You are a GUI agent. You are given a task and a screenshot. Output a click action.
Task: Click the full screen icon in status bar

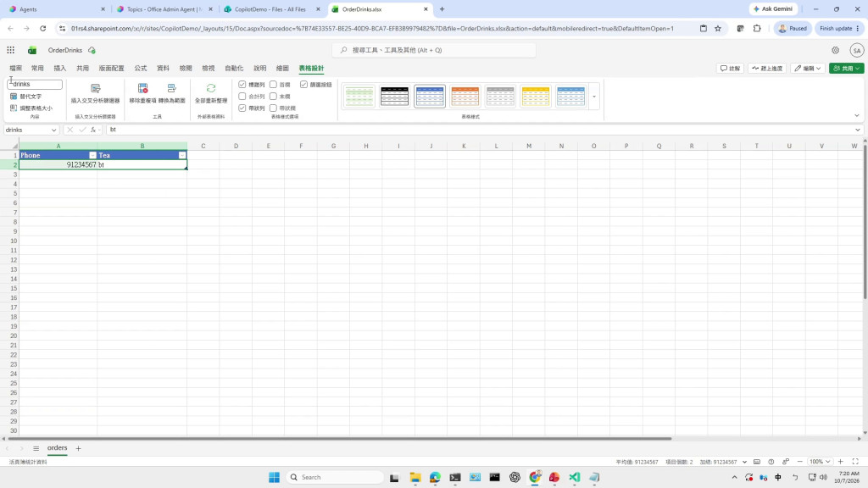pyautogui.click(x=855, y=462)
